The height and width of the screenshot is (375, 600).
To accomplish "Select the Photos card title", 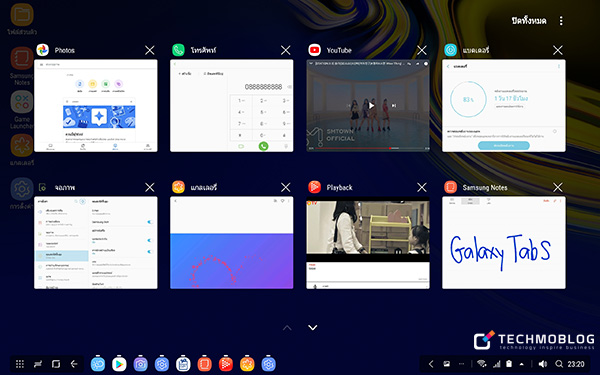I will [x=65, y=50].
